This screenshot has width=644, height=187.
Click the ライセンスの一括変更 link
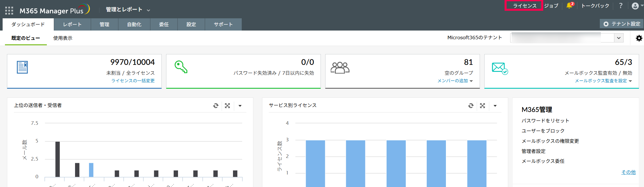point(133,81)
